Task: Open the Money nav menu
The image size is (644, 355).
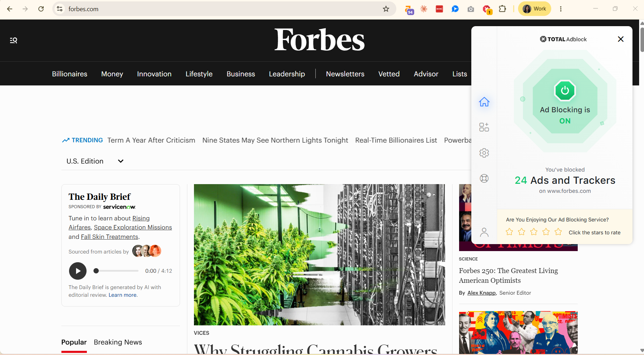Action: pyautogui.click(x=112, y=74)
